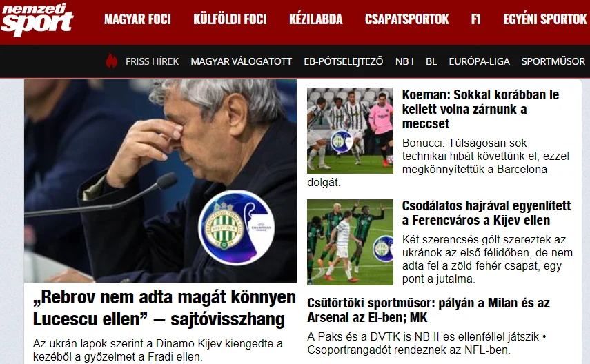590x364 pixels.
Task: Open the Külföldi Foci section
Action: 230,19
